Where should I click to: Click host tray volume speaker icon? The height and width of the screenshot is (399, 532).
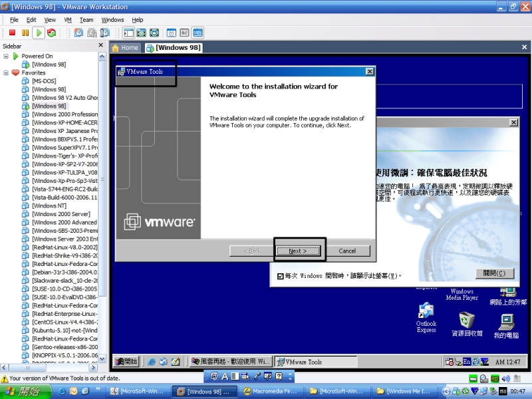point(506,378)
